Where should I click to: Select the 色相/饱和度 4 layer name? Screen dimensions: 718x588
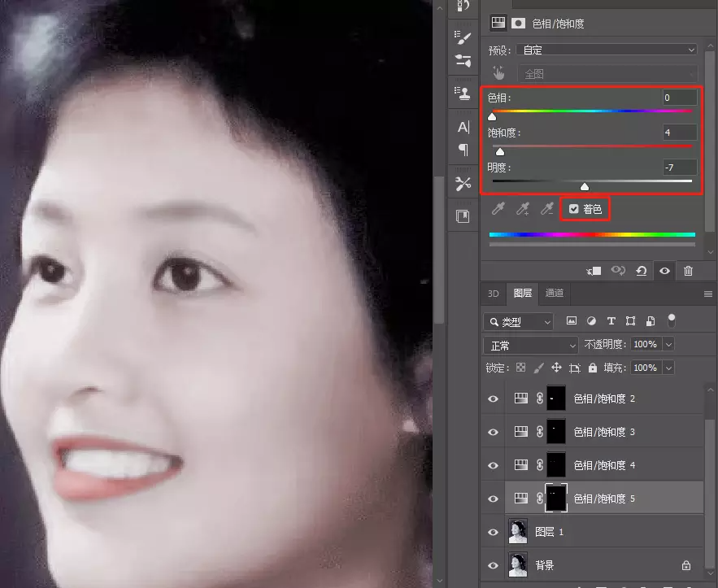[604, 465]
